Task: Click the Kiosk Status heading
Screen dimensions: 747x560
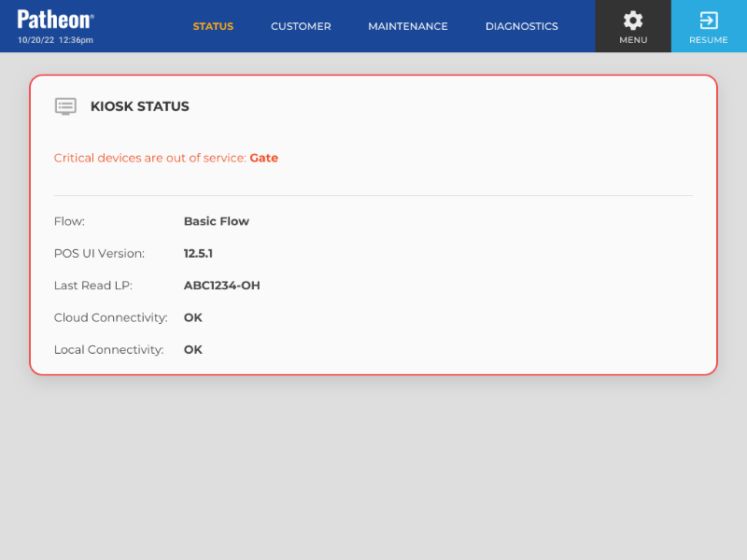Action: 139,106
